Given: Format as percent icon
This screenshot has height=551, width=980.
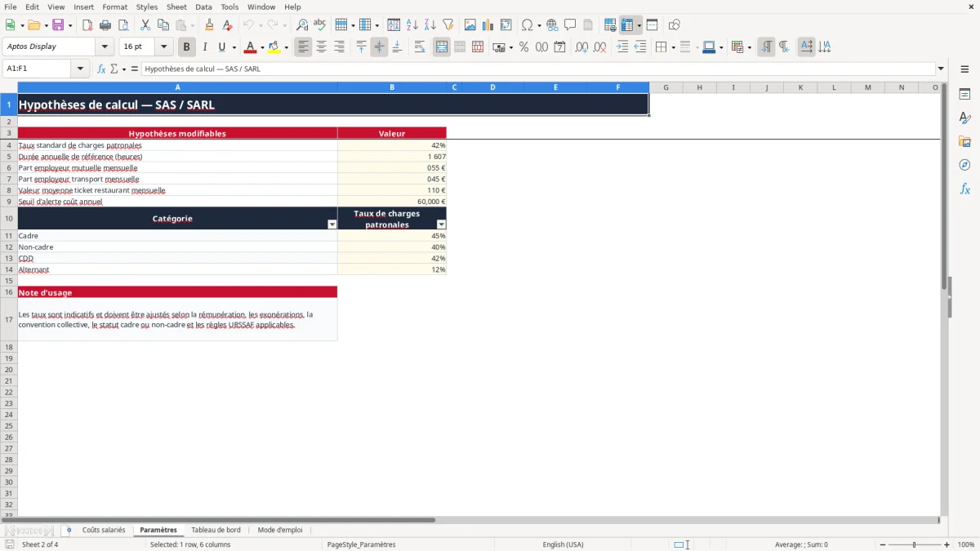Looking at the screenshot, I should tap(523, 47).
